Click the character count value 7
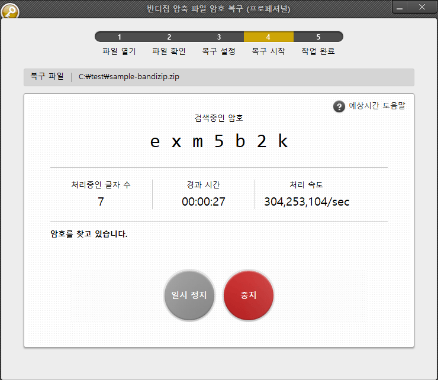Screen dimensions: 438x380 tap(101, 202)
